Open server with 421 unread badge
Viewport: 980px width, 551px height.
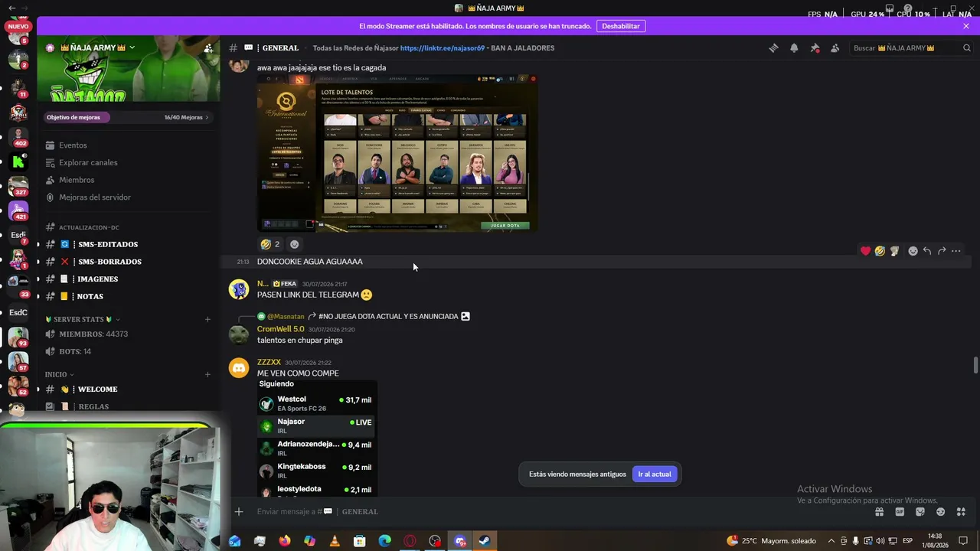18,210
